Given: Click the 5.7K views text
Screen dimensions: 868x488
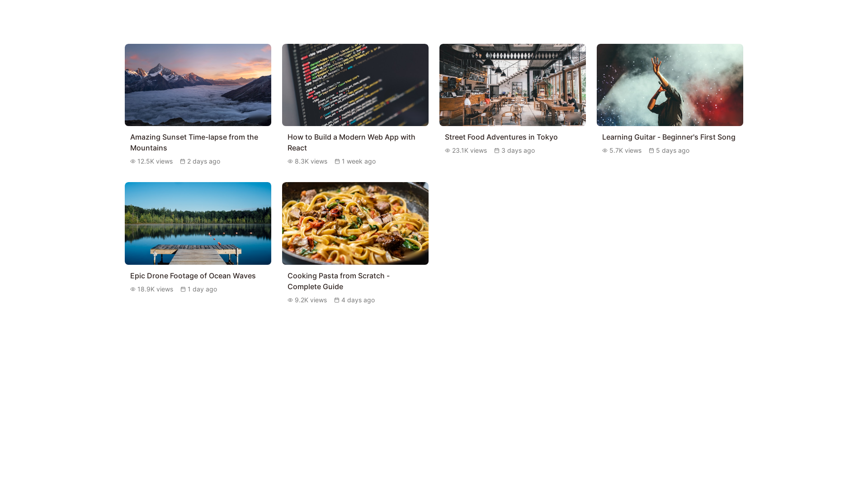Looking at the screenshot, I should [625, 150].
